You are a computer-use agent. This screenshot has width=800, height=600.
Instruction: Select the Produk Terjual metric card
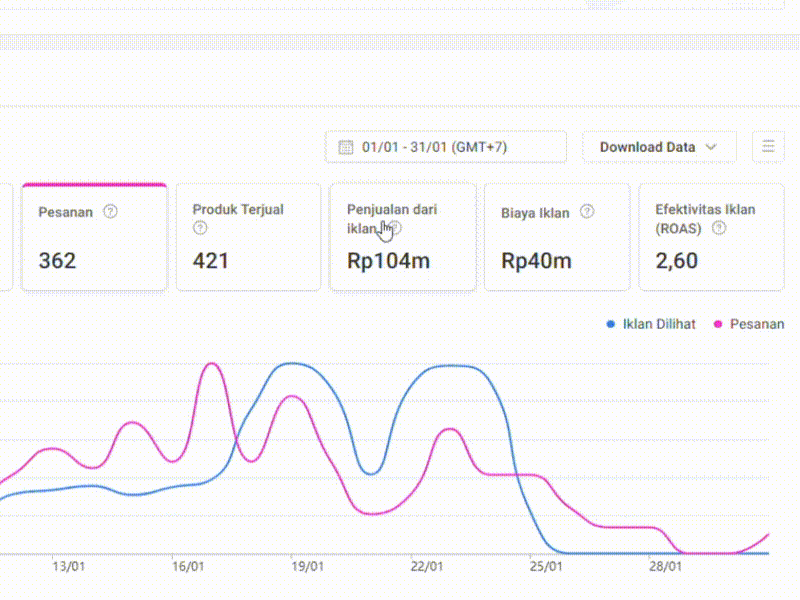click(248, 237)
